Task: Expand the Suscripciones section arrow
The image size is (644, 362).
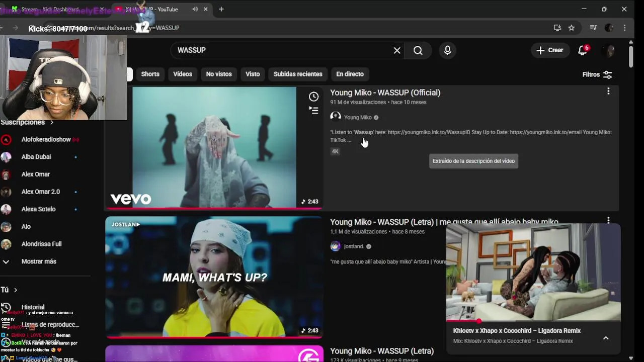Action: click(51, 122)
